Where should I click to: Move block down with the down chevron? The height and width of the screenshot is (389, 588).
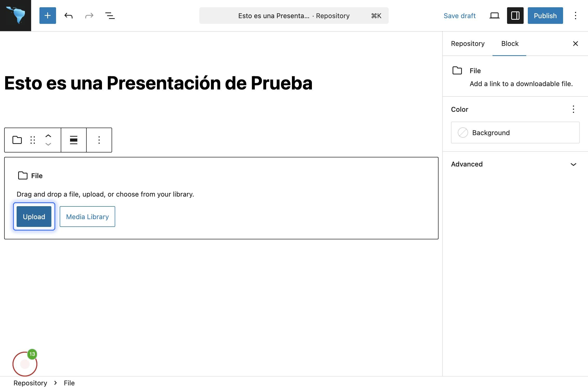click(48, 144)
